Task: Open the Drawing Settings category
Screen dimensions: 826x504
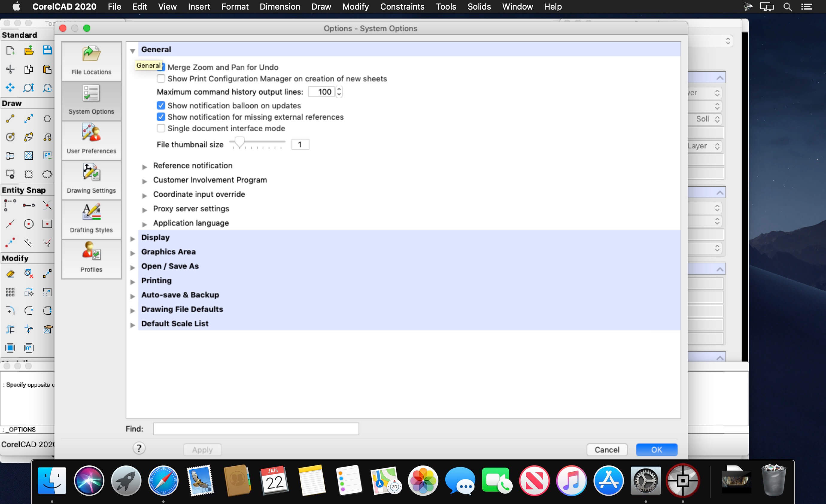Action: pyautogui.click(x=91, y=180)
